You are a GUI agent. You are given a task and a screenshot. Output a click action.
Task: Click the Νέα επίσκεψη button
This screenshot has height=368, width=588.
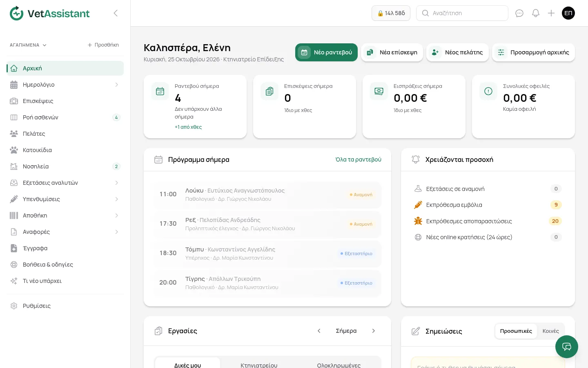coord(392,52)
